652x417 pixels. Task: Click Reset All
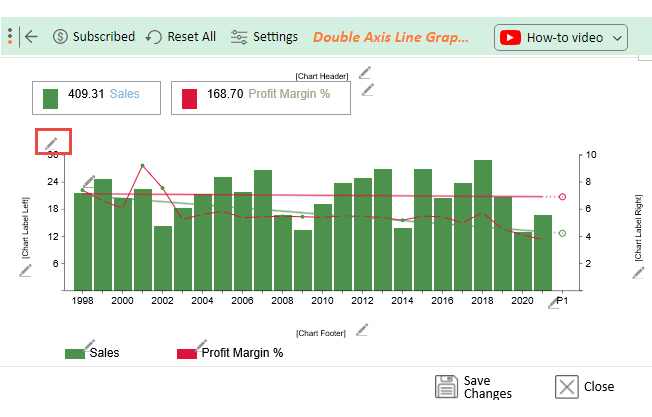pos(181,37)
